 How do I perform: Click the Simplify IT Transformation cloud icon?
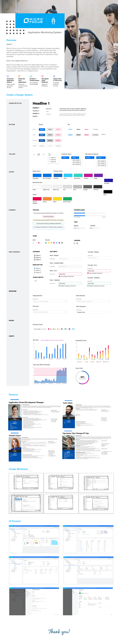[x=31, y=76]
